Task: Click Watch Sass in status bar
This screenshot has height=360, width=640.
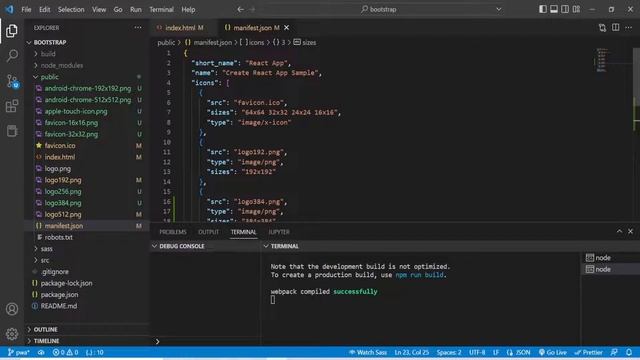Action: [368, 352]
